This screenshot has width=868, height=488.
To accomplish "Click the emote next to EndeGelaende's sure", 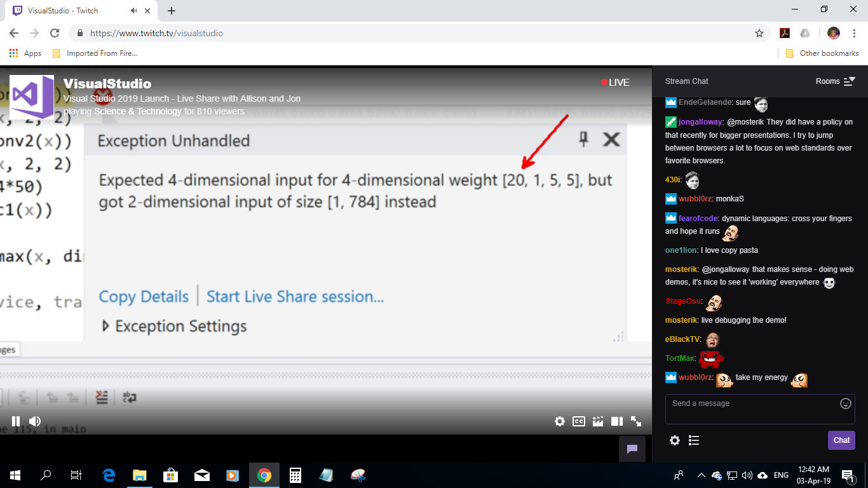I will 761,104.
